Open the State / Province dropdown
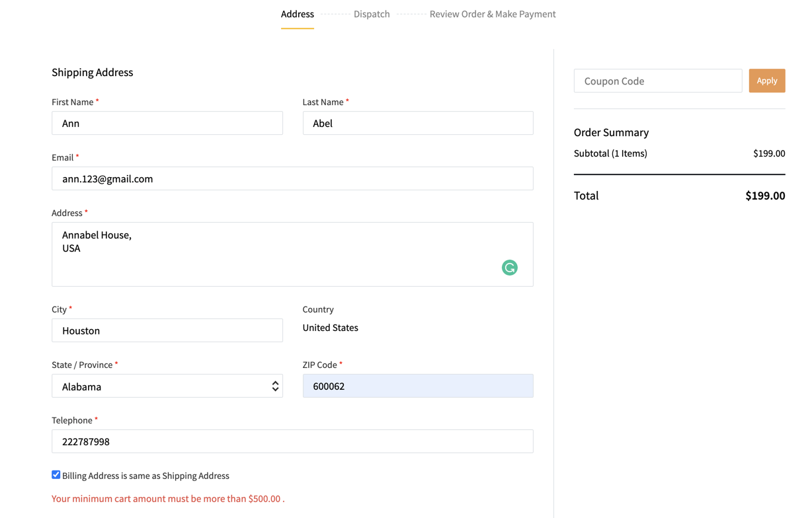Viewport: 812px width, 518px height. 167,387
